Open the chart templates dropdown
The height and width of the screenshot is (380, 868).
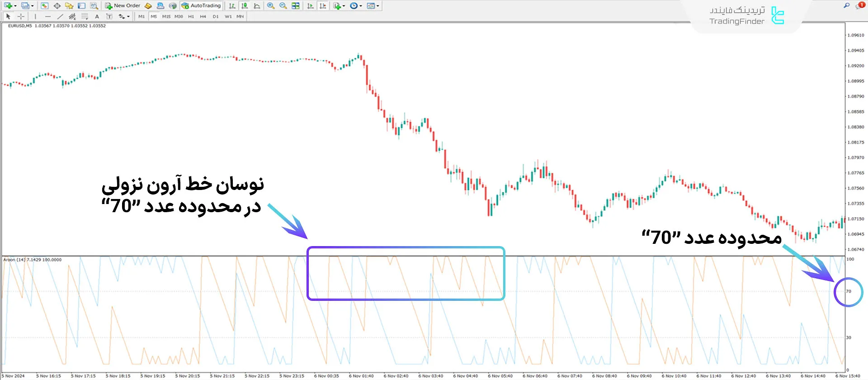[378, 6]
